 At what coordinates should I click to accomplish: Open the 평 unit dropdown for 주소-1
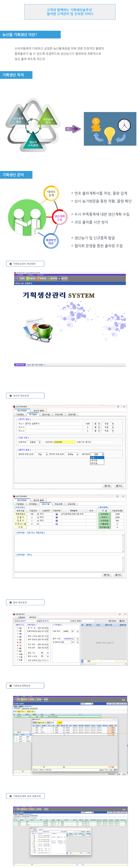(99, 424)
